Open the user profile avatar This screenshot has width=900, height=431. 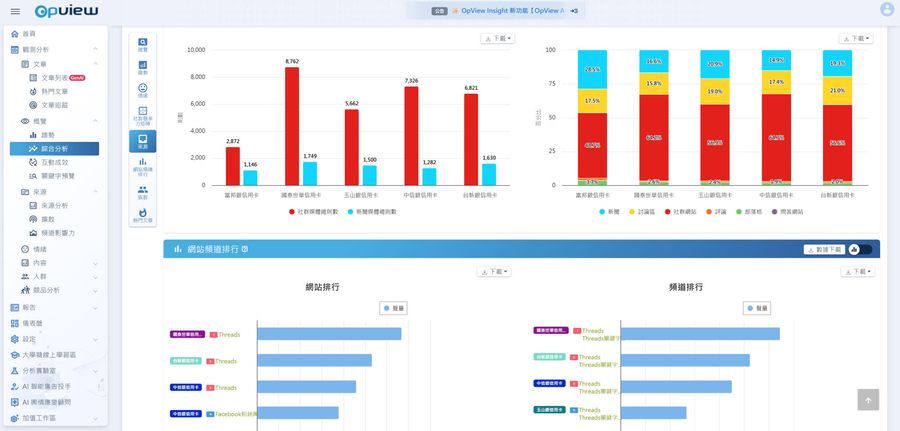(887, 9)
